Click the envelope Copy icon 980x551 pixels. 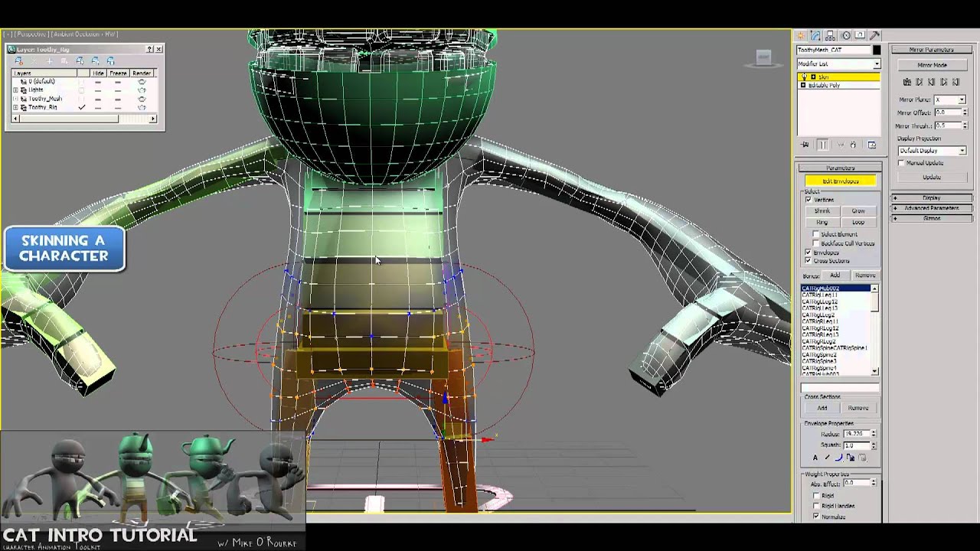pos(851,458)
